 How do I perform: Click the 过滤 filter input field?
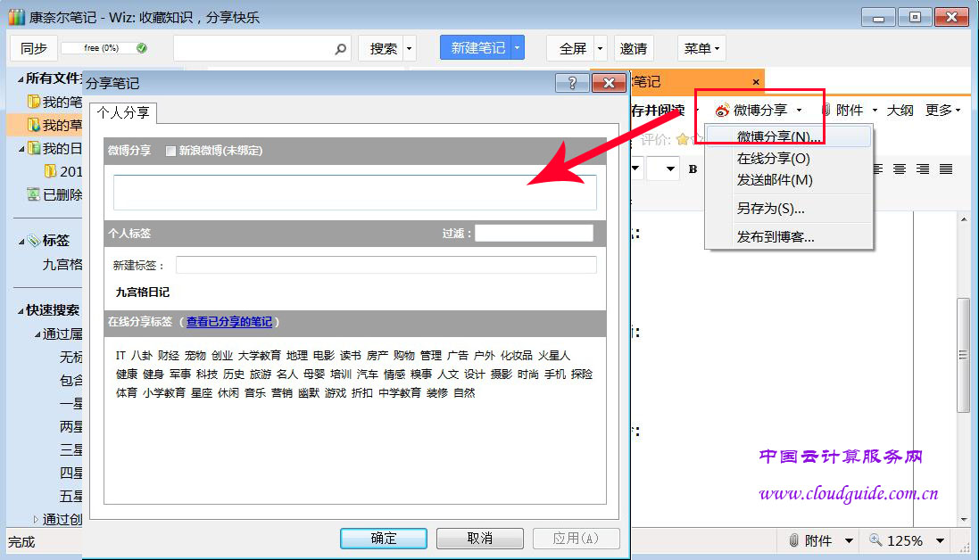[x=534, y=234]
